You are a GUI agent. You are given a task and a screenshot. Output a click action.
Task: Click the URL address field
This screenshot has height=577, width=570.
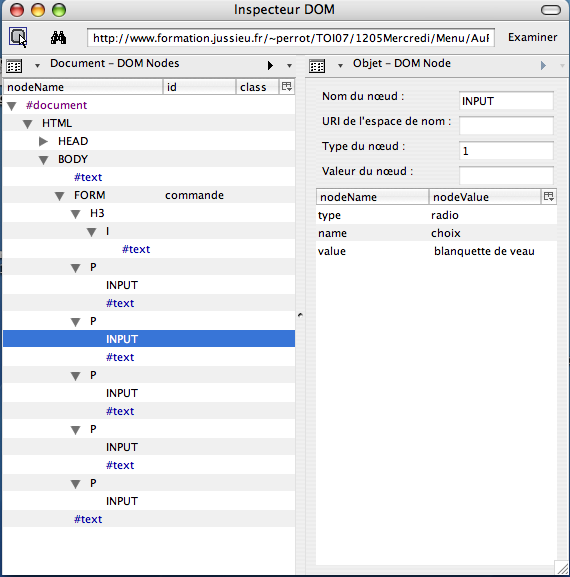tap(291, 38)
